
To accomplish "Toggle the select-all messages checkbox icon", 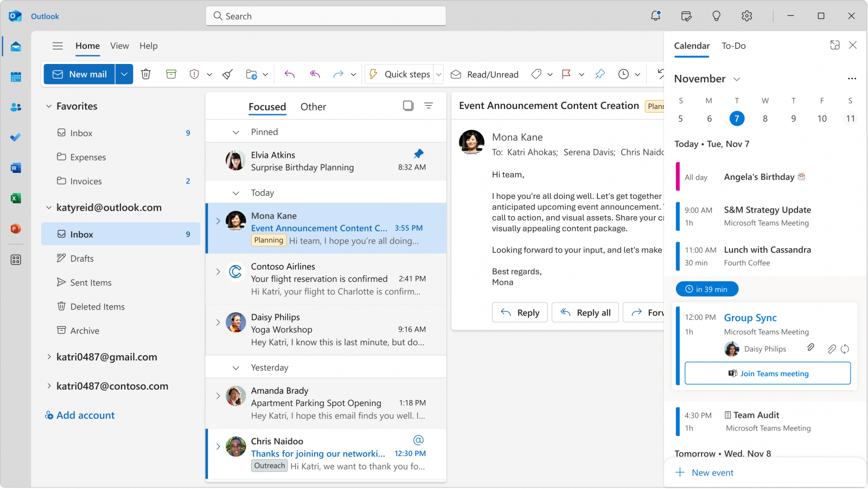I will pyautogui.click(x=408, y=106).
